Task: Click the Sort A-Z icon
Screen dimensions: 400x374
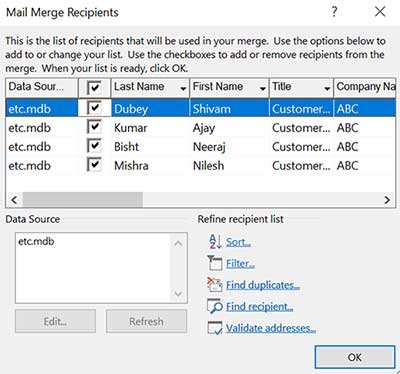Action: coord(215,242)
